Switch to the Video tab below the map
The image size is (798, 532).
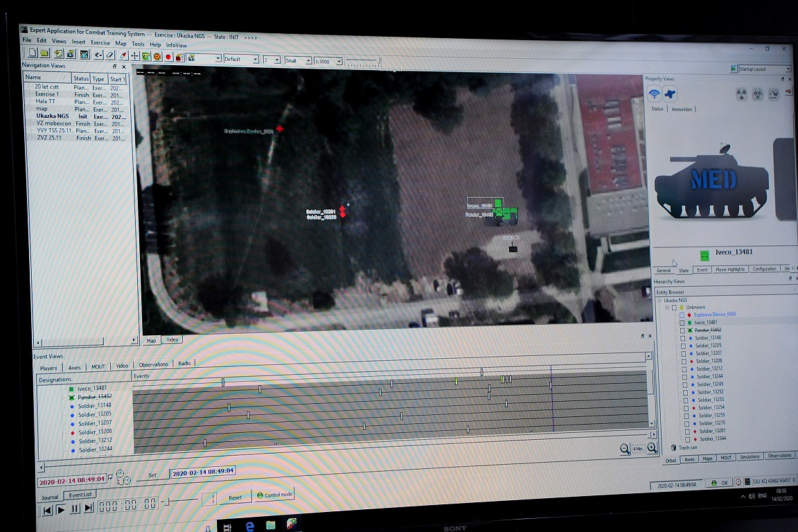click(172, 339)
